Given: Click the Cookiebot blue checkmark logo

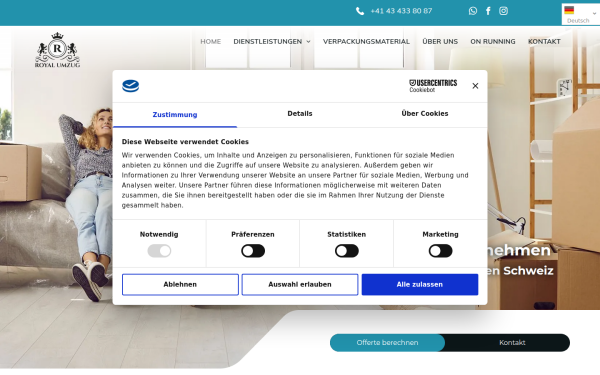Looking at the screenshot, I should coord(130,86).
